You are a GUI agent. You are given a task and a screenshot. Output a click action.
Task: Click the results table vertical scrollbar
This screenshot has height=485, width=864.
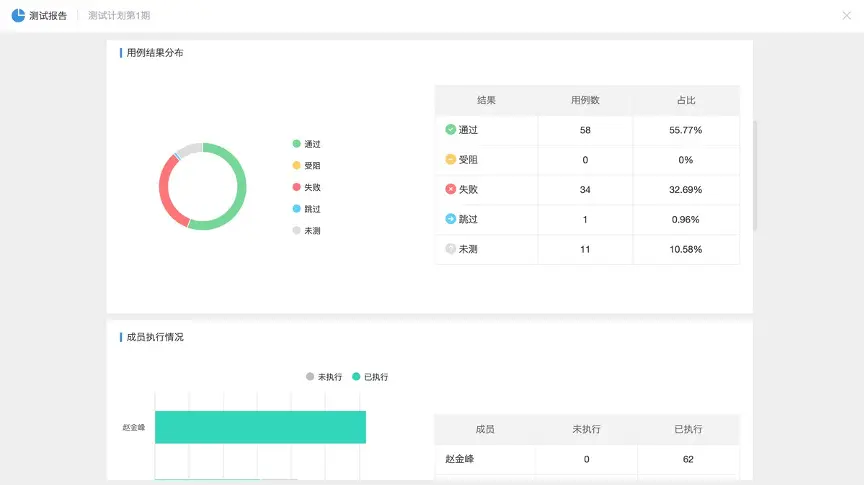click(x=755, y=175)
